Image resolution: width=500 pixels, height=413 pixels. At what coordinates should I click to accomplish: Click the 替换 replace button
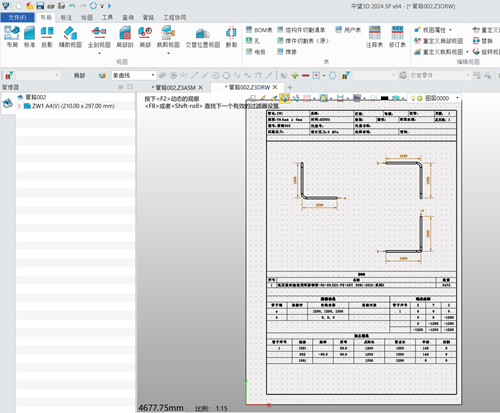483,41
